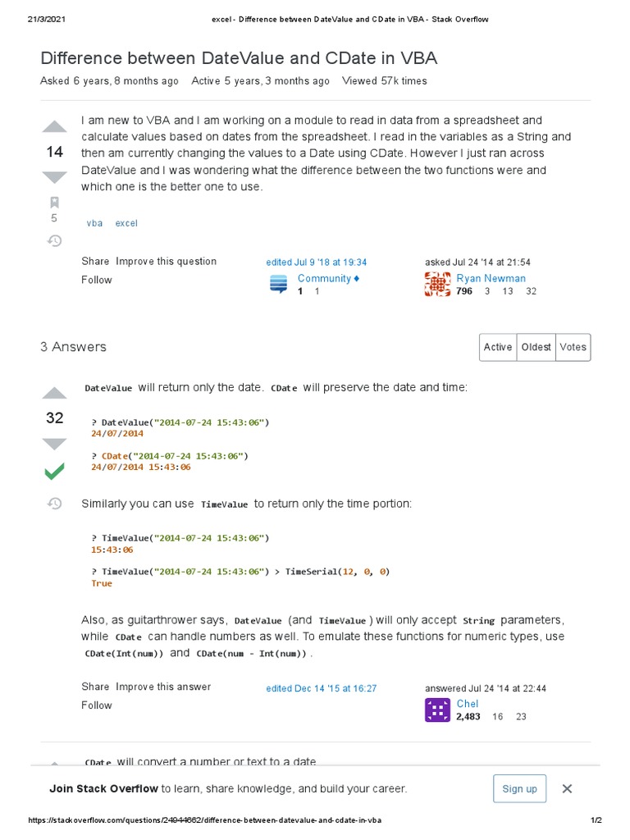Click the green accepted answer checkmark
The height and width of the screenshot is (840, 630).
(x=54, y=472)
